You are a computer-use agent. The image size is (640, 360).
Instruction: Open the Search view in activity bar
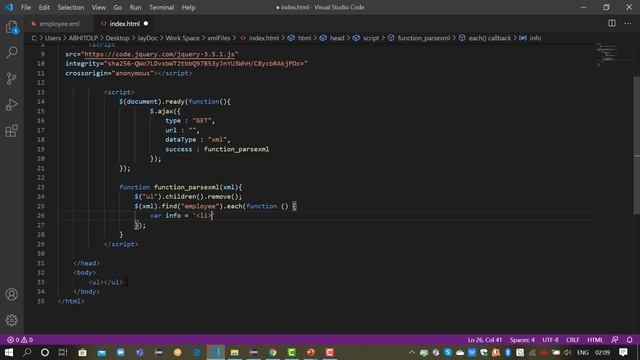pyautogui.click(x=11, y=52)
